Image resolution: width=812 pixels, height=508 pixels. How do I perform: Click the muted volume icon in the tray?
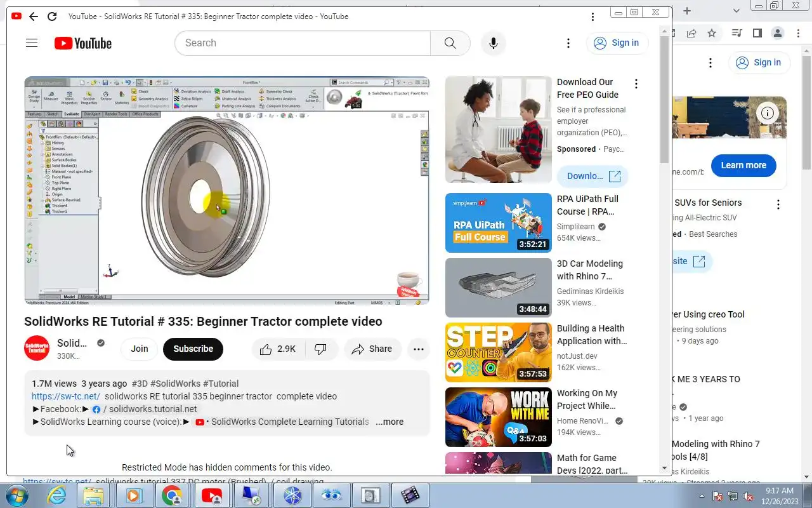click(748, 496)
